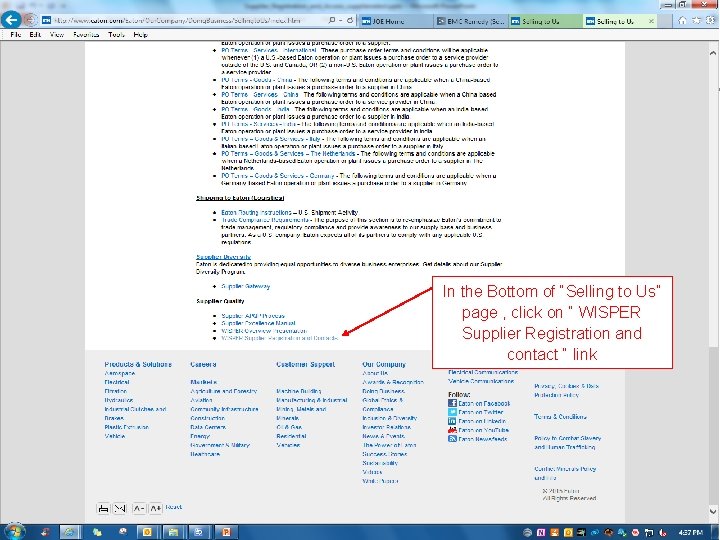The width and height of the screenshot is (720, 540).
Task: Open PO Terms Goods & Services Netherlands link
Action: [288, 154]
